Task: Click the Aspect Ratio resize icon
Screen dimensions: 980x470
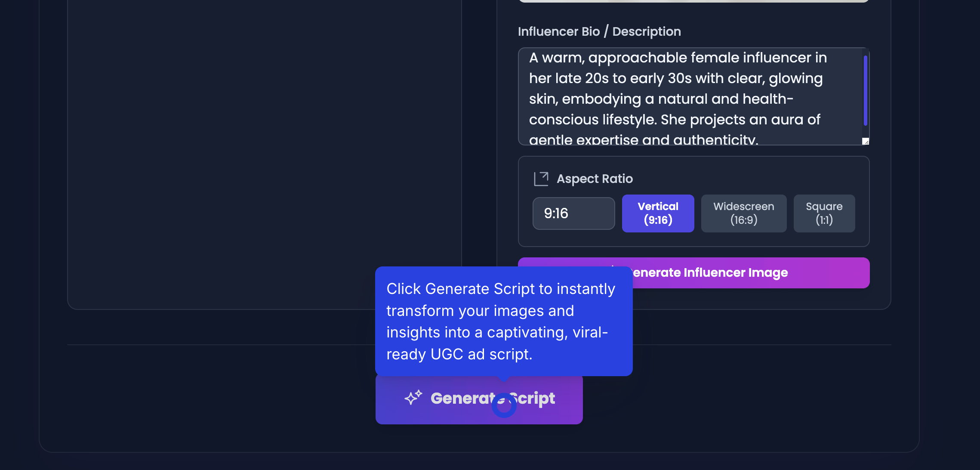Action: point(541,179)
